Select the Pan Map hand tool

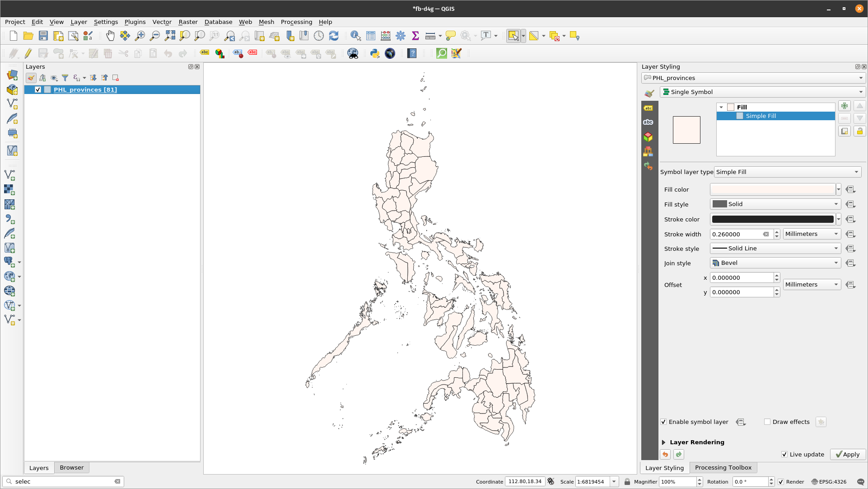pos(110,36)
